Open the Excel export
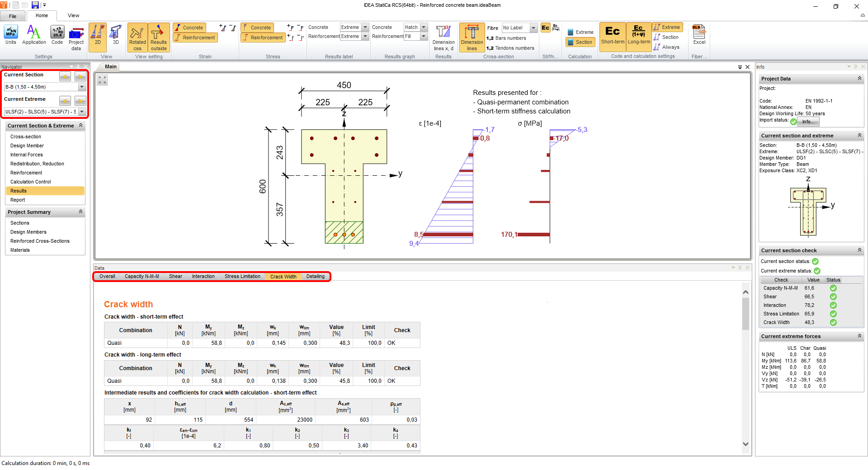 coord(699,35)
